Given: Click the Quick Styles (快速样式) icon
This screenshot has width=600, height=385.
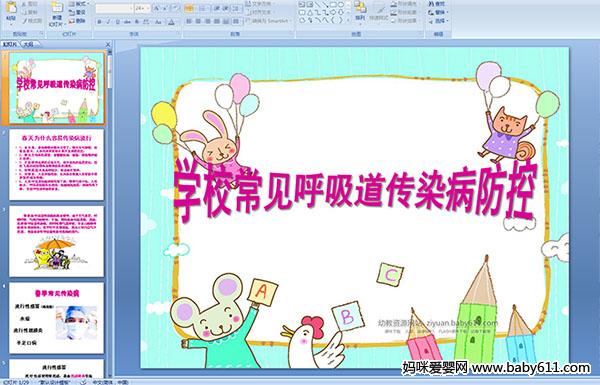Looking at the screenshot, I should pyautogui.click(x=379, y=10).
